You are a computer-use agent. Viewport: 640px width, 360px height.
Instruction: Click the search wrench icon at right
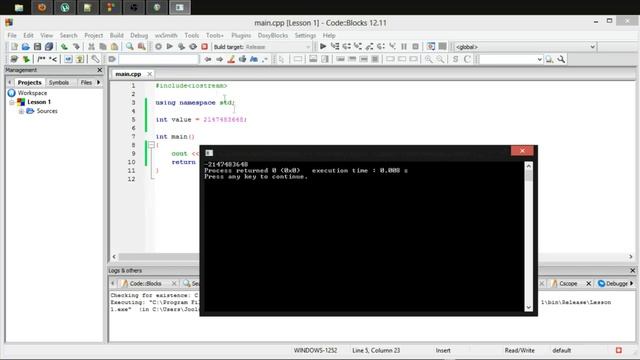pos(562,60)
